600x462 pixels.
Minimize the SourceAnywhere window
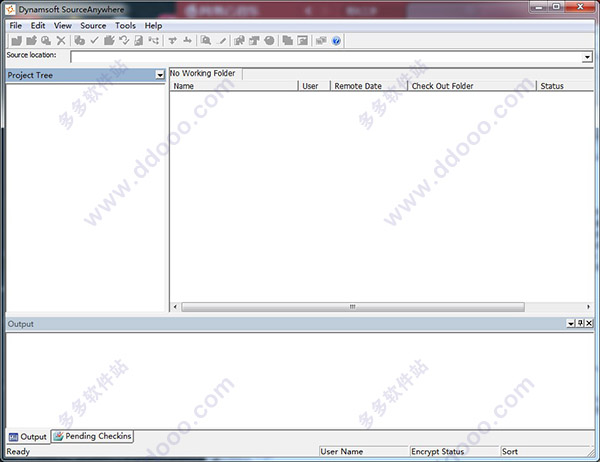(x=539, y=7)
